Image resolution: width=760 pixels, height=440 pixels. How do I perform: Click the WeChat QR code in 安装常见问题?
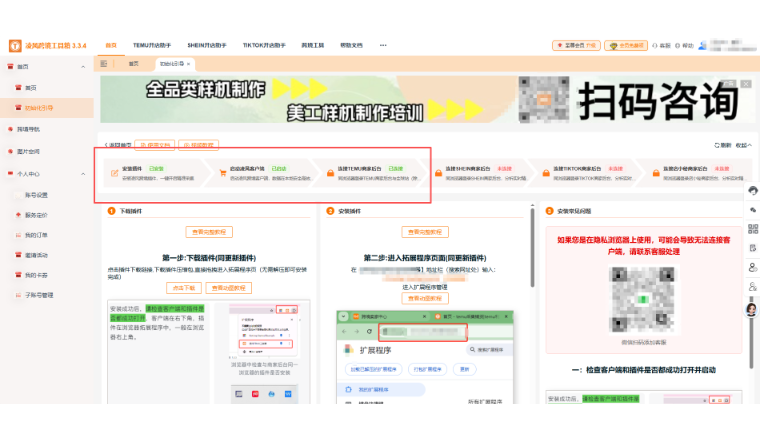click(643, 299)
